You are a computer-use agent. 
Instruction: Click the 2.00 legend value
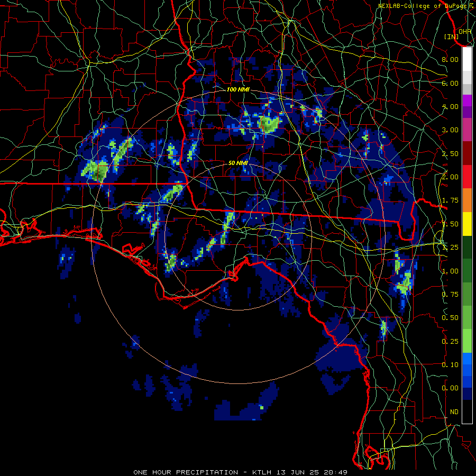pos(450,177)
